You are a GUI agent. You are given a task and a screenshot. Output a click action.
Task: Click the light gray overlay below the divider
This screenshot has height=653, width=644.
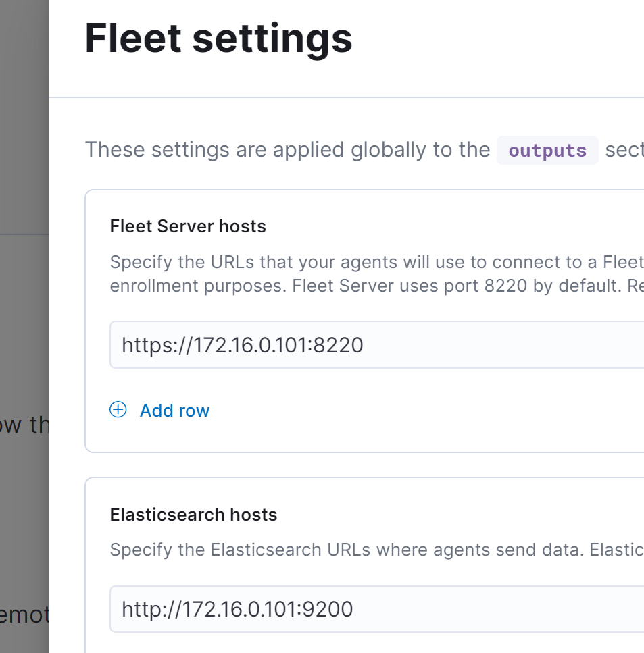24,324
